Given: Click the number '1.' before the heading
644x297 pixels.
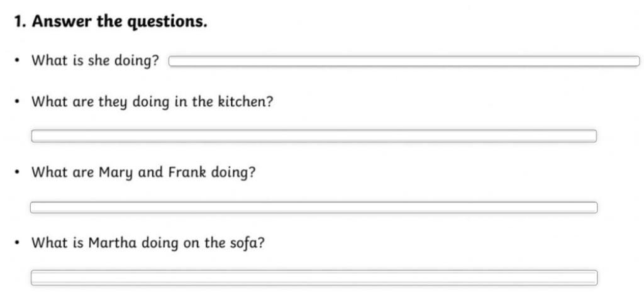Looking at the screenshot, I should (x=21, y=22).
